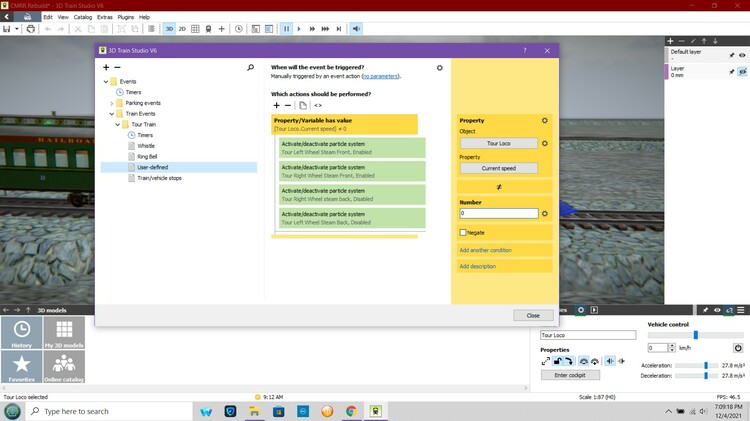Click the 'no parameters' link

(x=380, y=76)
